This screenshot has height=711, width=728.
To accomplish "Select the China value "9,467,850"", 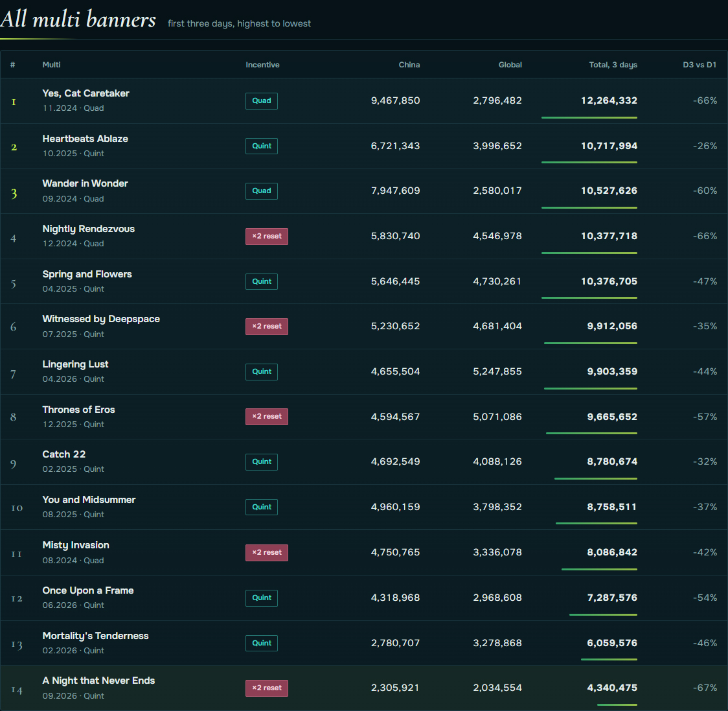I will pyautogui.click(x=395, y=100).
